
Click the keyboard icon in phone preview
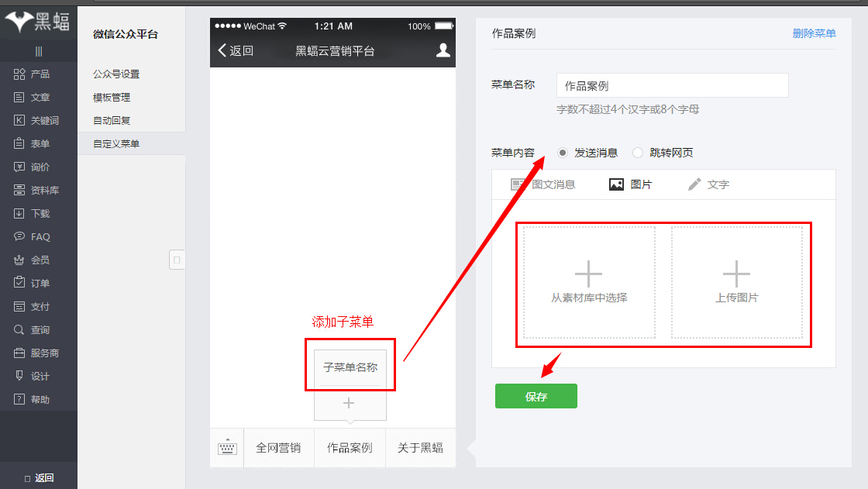(227, 448)
